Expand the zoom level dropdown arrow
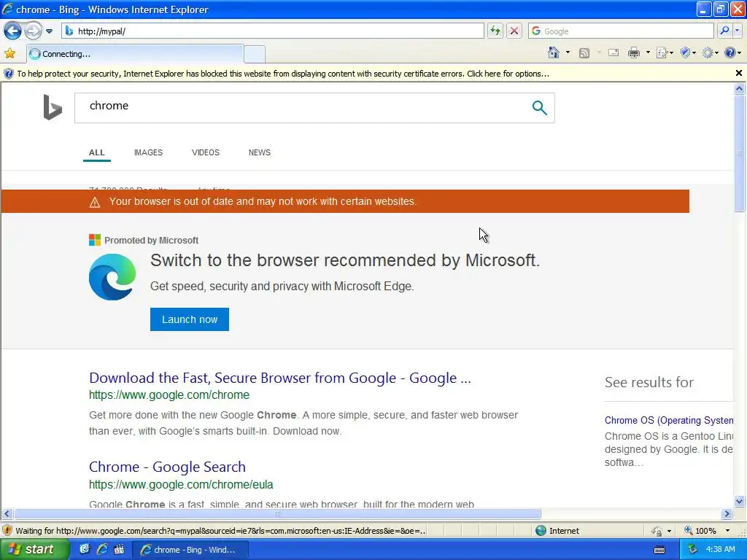Screen dimensions: 747x560 [727, 531]
